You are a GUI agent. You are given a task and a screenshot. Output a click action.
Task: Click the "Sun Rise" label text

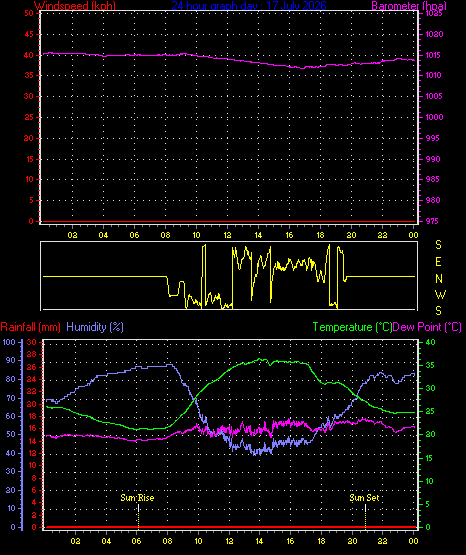(x=137, y=498)
